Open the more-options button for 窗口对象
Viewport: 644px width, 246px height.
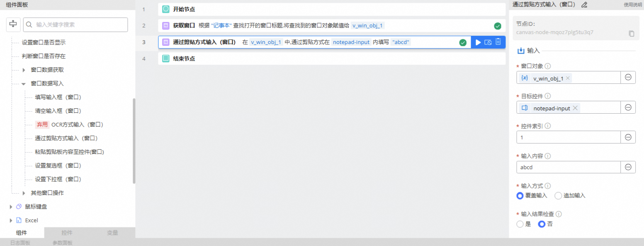pos(628,78)
